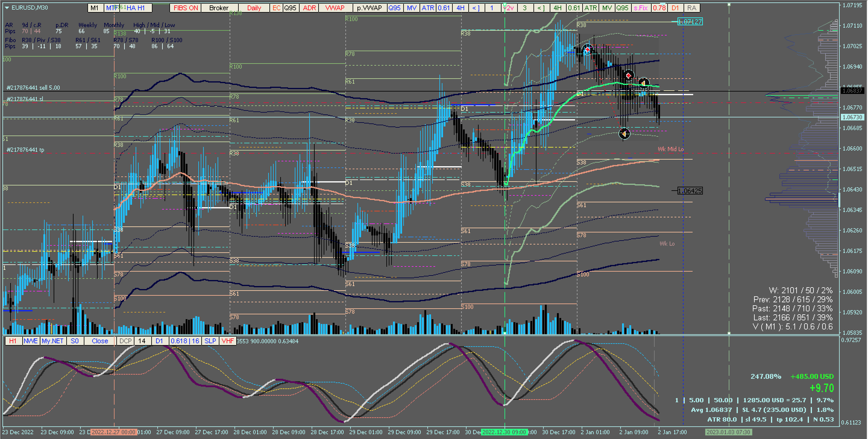
Task: Toggle the FIBS ON button
Action: pyautogui.click(x=185, y=8)
